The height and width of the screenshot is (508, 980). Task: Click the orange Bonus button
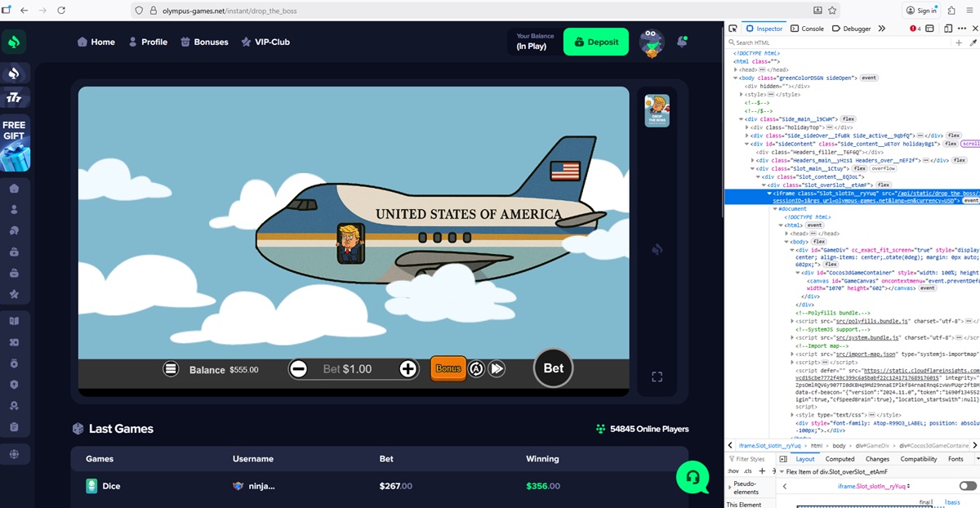tap(448, 369)
